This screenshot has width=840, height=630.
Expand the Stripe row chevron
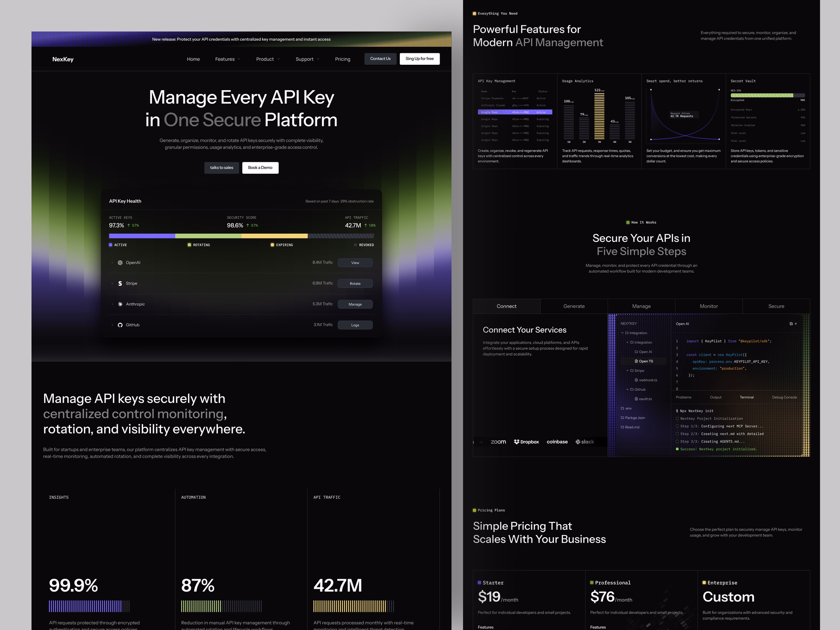coord(112,283)
